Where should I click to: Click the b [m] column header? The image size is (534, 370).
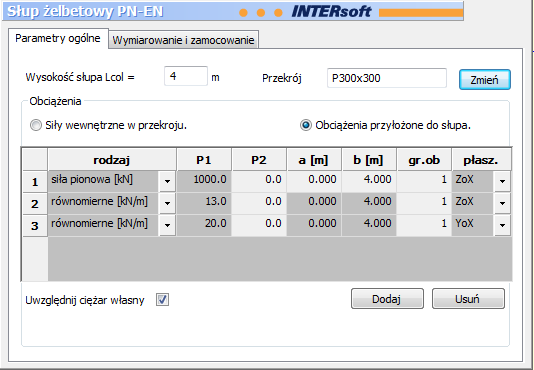(369, 159)
